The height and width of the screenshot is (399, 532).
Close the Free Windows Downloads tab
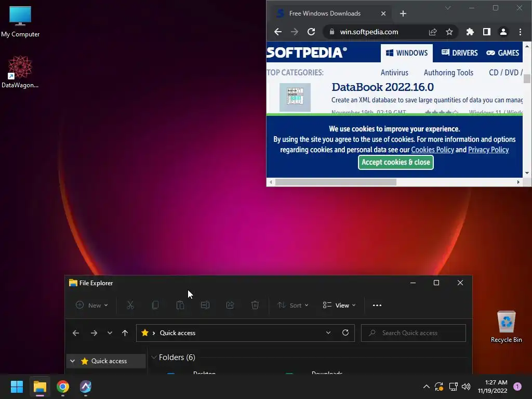(383, 14)
